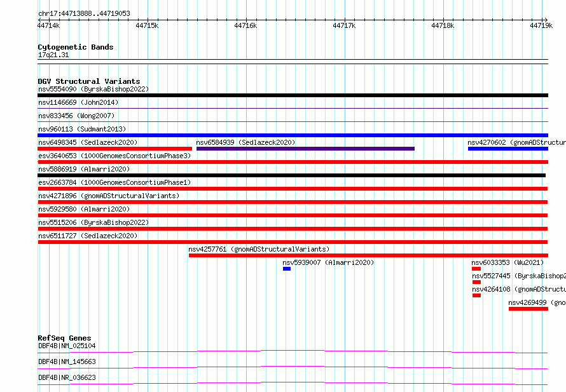Click the nsv4257761 gnomADStructuralVariants red bar
The image size is (566, 392).
pos(368,255)
